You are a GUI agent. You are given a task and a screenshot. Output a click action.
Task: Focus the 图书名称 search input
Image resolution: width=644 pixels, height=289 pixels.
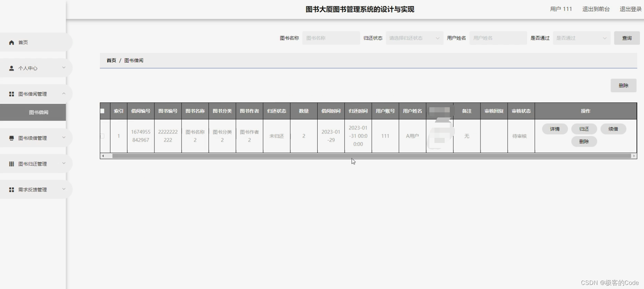click(331, 38)
